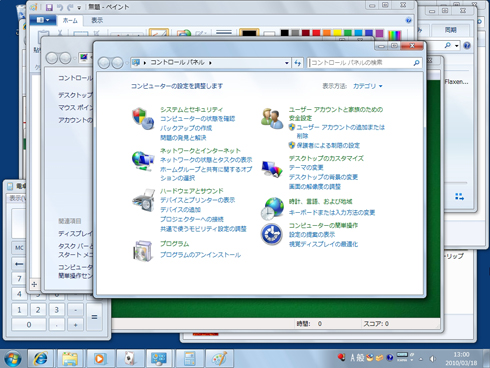The image size is (490, 368).
Task: Open the Network and Internet globe icon
Action: (143, 161)
